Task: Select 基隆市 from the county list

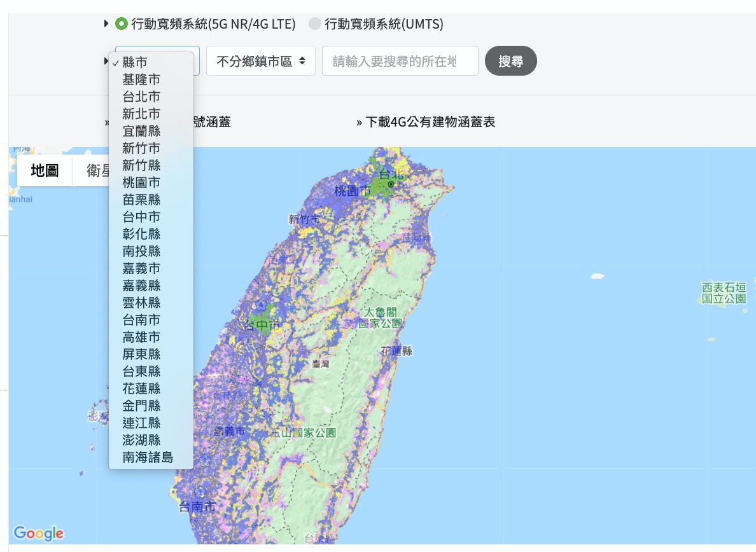Action: (x=151, y=79)
